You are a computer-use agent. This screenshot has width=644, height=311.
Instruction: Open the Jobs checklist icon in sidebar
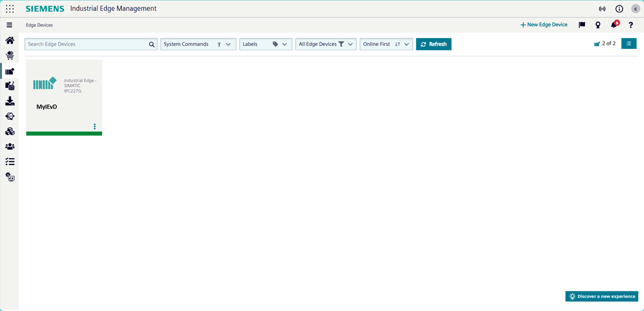pos(9,161)
